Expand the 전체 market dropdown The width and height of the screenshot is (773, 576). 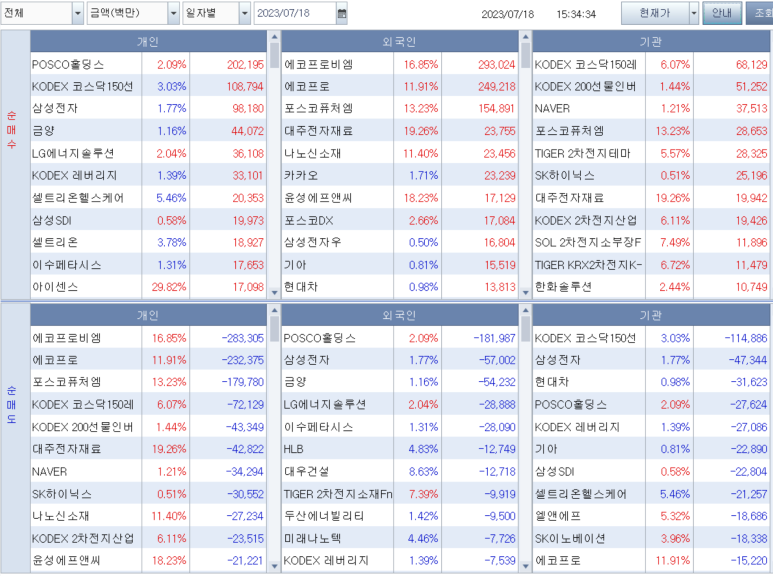[x=77, y=13]
